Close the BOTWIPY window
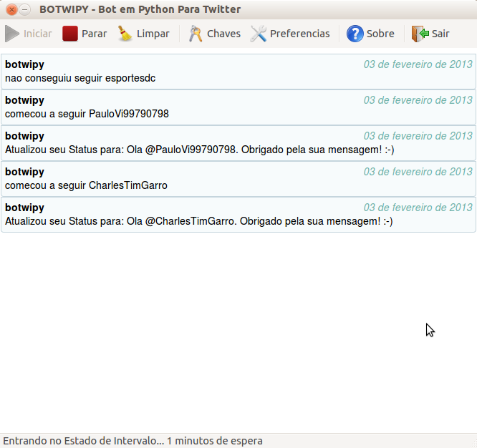Image resolution: width=477 pixels, height=448 pixels. pos(11,10)
